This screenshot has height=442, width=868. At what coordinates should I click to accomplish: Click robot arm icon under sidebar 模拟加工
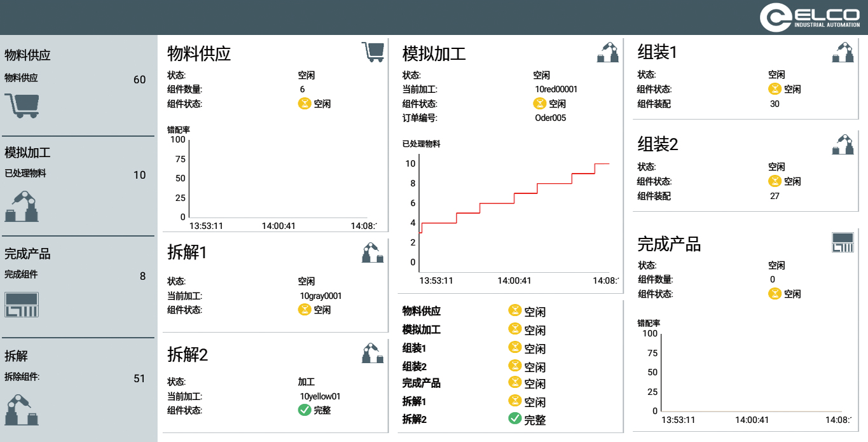(22, 206)
